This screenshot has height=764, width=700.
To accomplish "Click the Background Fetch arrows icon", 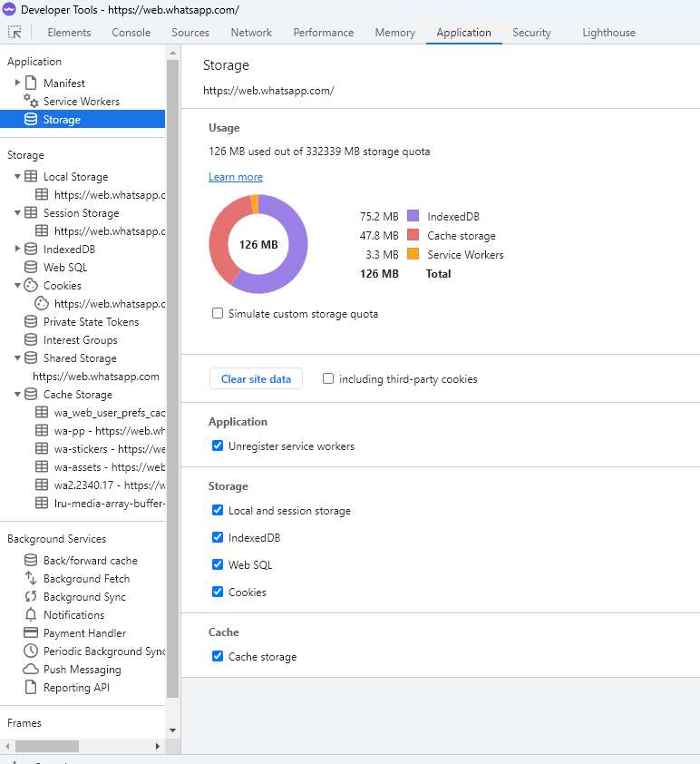I will (x=31, y=578).
